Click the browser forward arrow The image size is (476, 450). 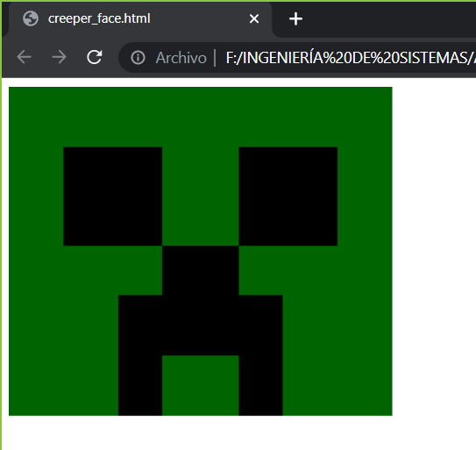[x=60, y=57]
